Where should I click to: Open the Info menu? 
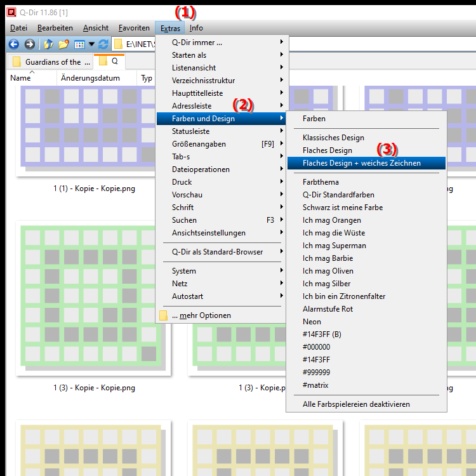point(196,28)
